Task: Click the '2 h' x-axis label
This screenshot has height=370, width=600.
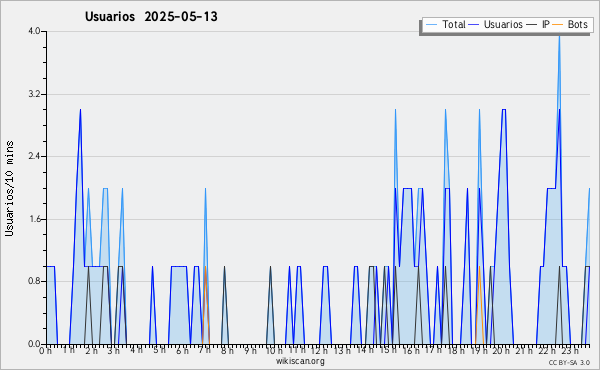Action: click(91, 351)
